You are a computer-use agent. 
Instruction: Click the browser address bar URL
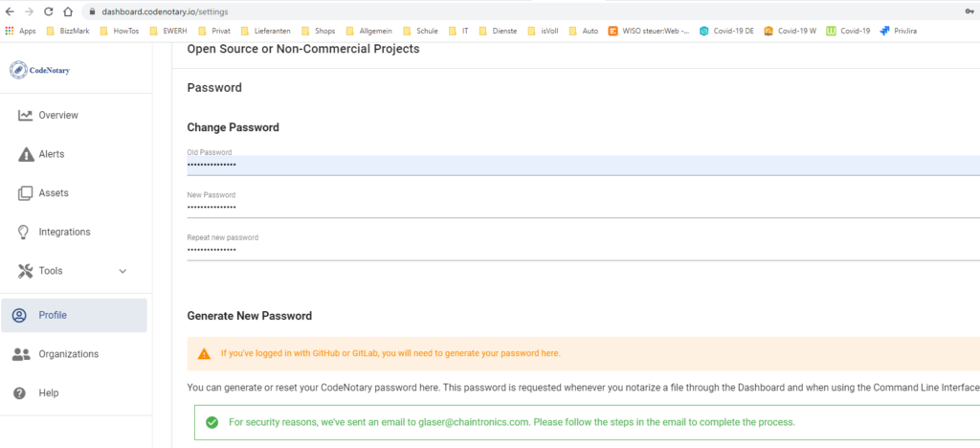point(165,11)
